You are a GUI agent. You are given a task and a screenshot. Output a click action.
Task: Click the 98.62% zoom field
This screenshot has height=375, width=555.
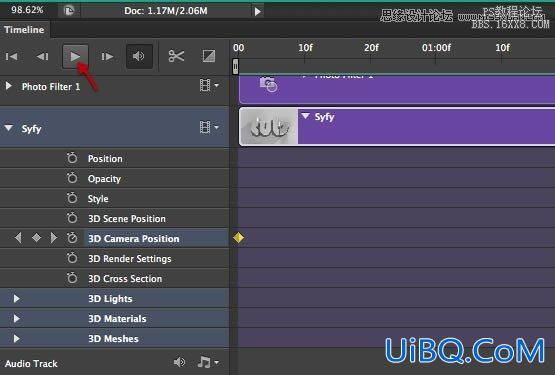click(x=27, y=10)
